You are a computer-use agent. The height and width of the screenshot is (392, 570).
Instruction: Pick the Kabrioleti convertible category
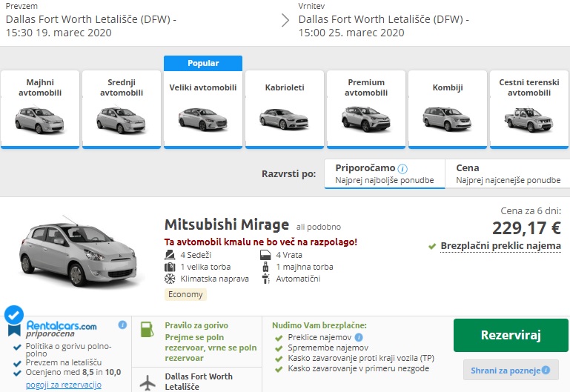click(285, 108)
